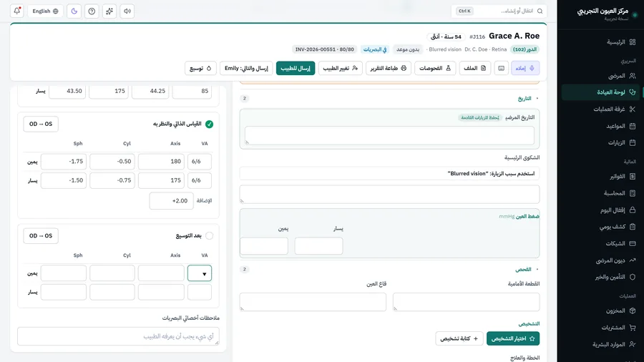Click the في البصريات status badge
Screen dimensions: 644x362
point(375,49)
